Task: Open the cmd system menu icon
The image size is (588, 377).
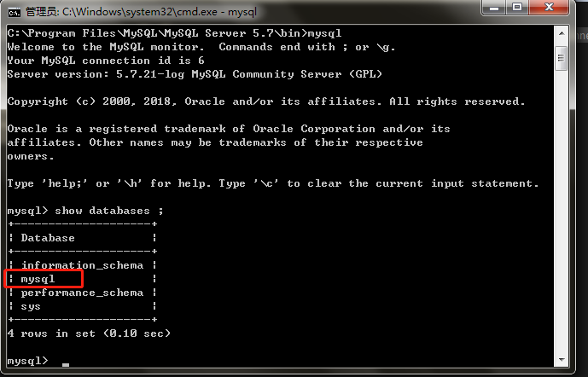Action: (x=15, y=13)
